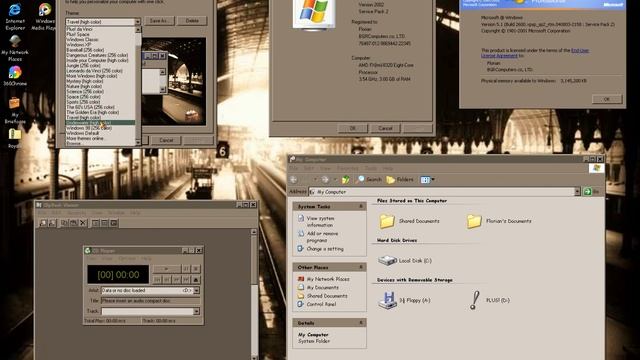Viewport: 640px width, 360px height.
Task: Click Search in My Computer toolbar
Action: tap(369, 180)
